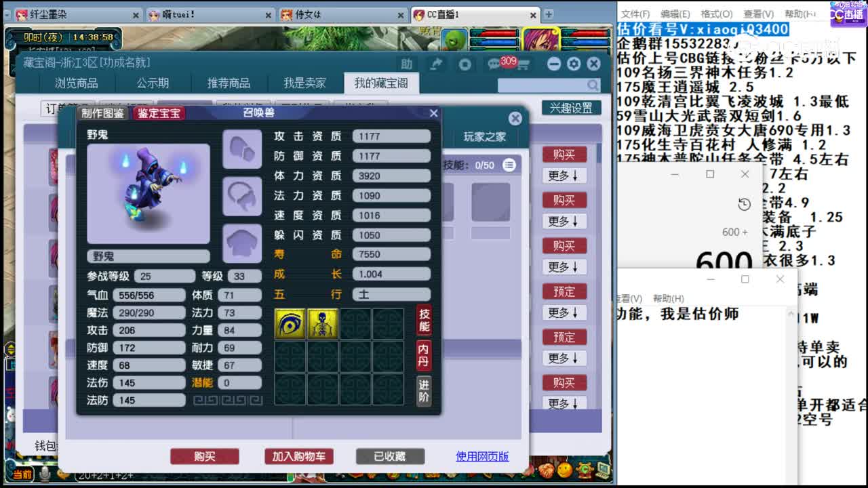Click the green frog pet avatar
The width and height of the screenshot is (868, 488).
click(454, 39)
